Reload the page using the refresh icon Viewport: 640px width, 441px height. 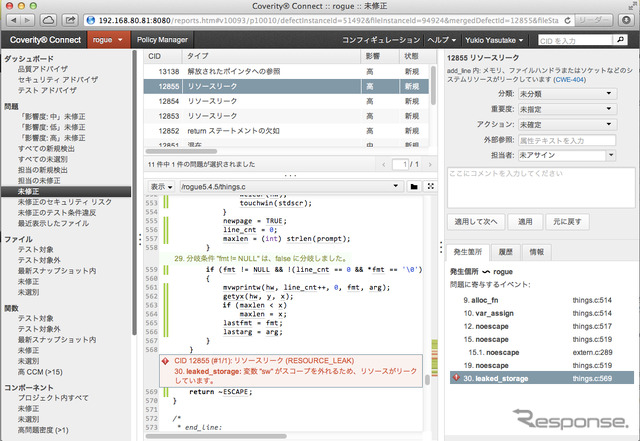click(567, 20)
